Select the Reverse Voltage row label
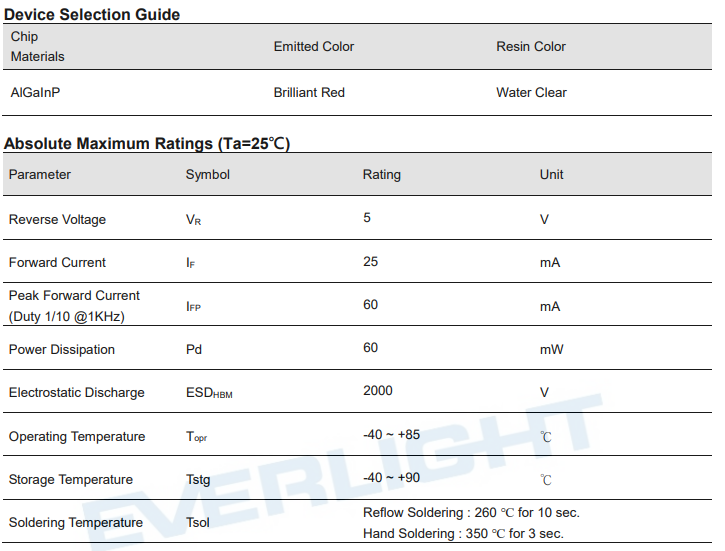The height and width of the screenshot is (551, 725). click(x=57, y=219)
